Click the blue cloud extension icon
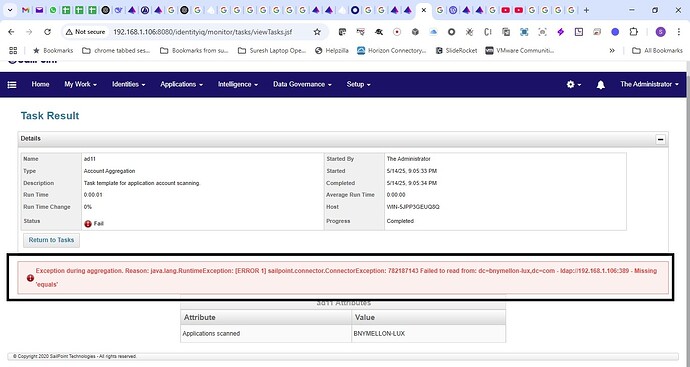The width and height of the screenshot is (690, 367). [x=433, y=32]
